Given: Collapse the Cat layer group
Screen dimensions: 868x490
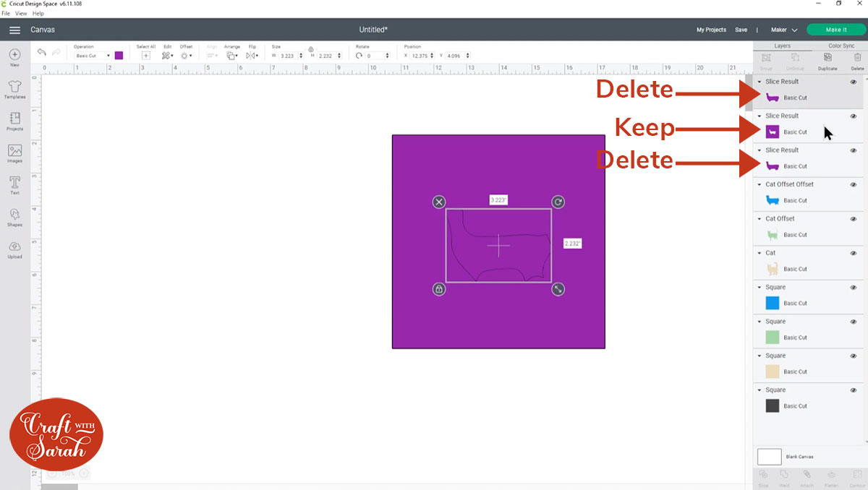Looking at the screenshot, I should tap(759, 253).
